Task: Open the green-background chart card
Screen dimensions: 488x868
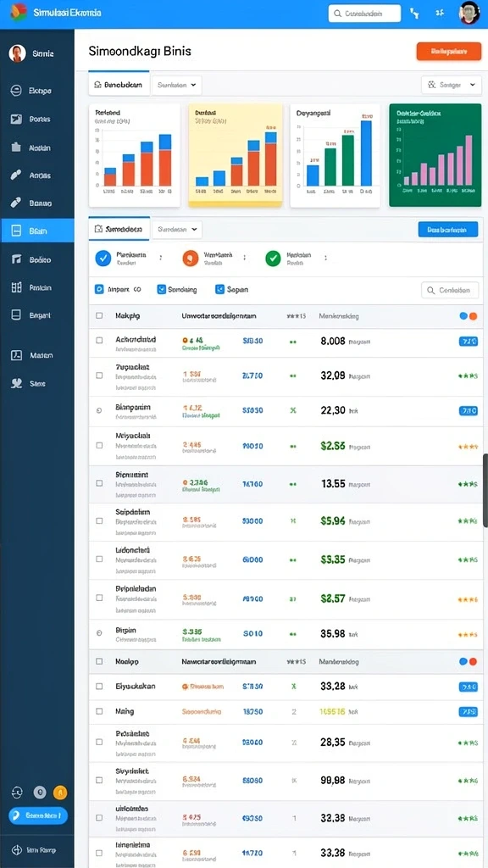Action: 435,155
